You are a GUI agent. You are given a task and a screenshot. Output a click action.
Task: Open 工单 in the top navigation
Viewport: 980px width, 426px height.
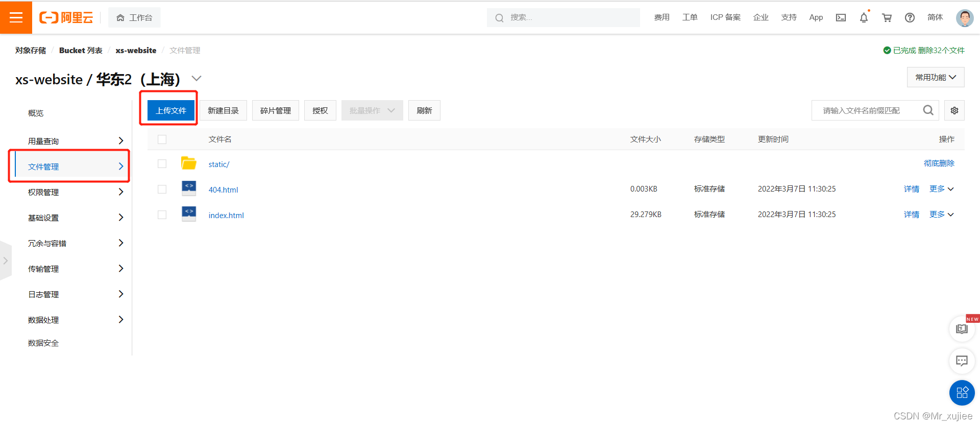pos(690,17)
